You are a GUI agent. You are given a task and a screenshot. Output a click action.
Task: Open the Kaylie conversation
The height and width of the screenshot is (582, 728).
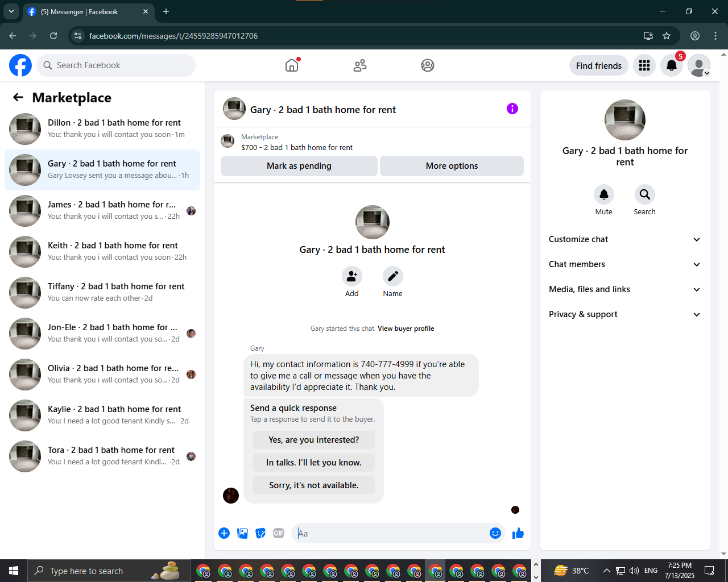102,415
